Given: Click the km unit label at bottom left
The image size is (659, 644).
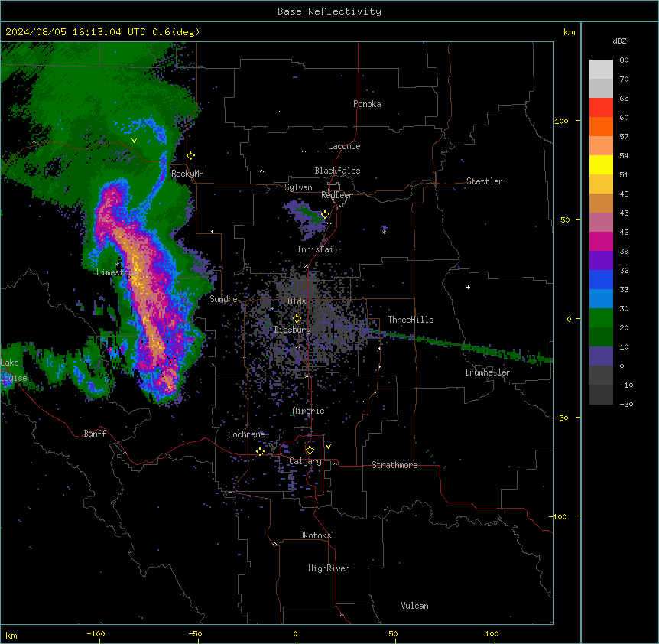Looking at the screenshot, I should pyautogui.click(x=11, y=635).
